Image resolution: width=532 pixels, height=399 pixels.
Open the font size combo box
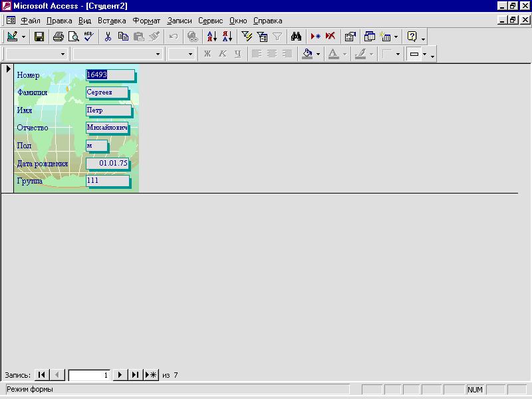coord(181,54)
